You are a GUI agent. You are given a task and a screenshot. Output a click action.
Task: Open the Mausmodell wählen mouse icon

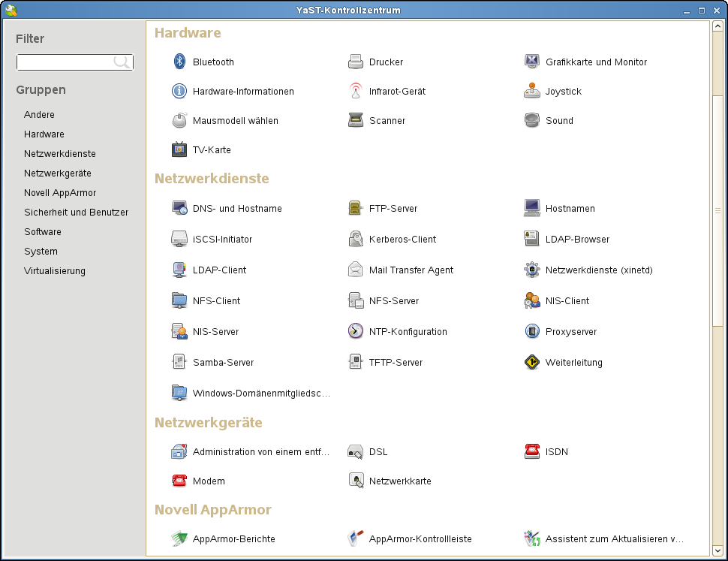pyautogui.click(x=179, y=120)
